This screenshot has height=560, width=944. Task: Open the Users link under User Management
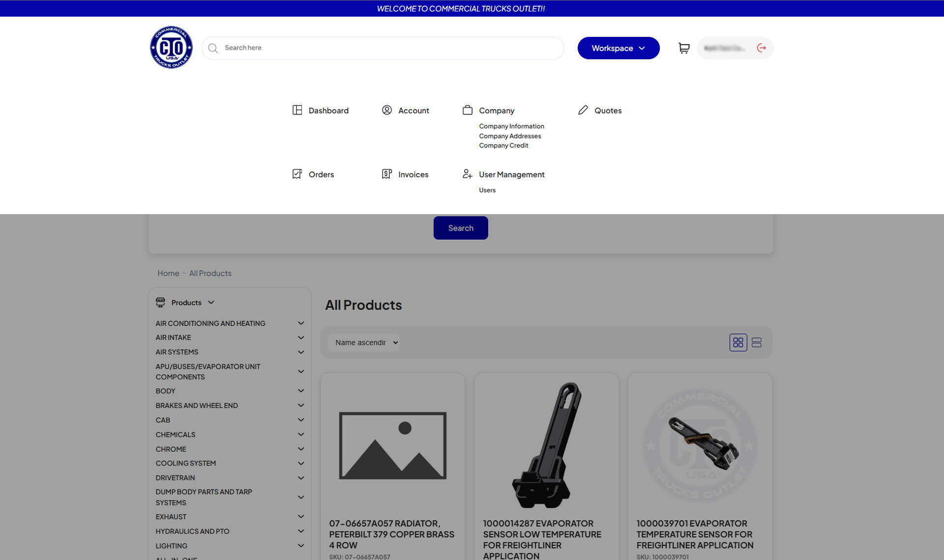487,190
